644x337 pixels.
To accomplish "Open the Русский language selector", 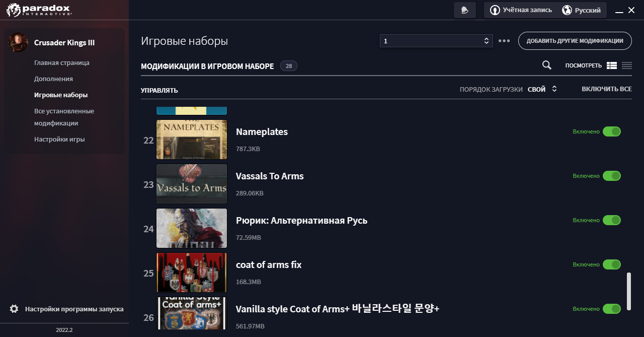I will click(582, 10).
